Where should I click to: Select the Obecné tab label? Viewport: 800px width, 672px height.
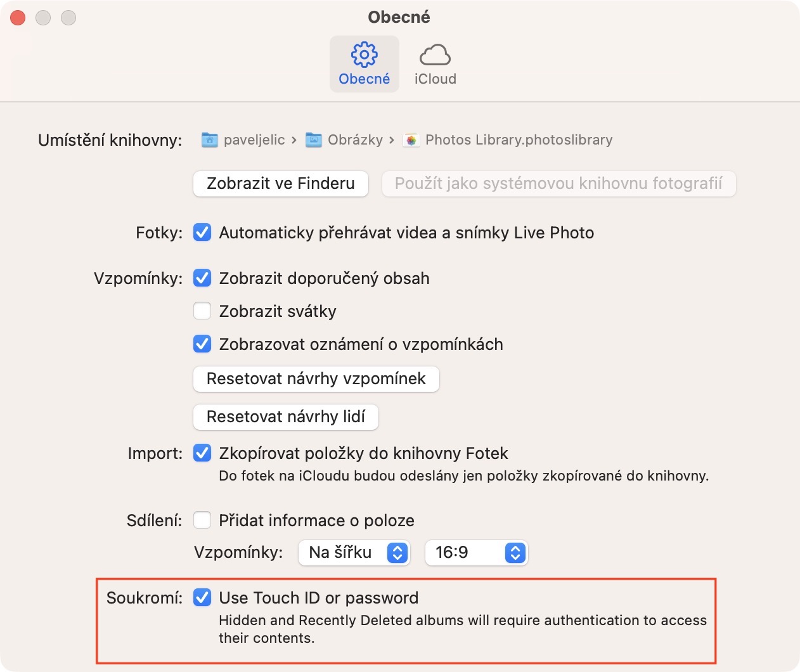coord(364,79)
